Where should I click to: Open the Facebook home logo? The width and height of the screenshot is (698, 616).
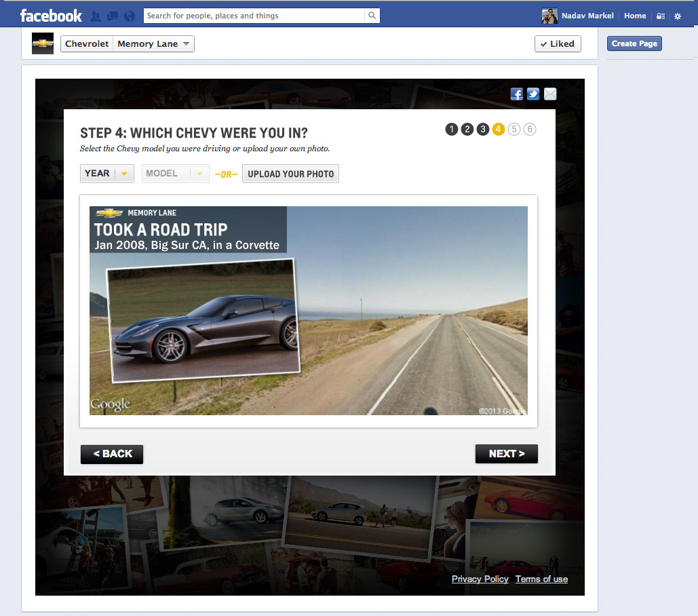51,16
